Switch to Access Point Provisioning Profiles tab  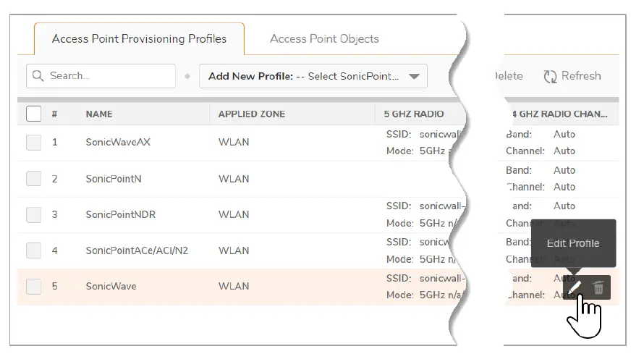click(139, 38)
